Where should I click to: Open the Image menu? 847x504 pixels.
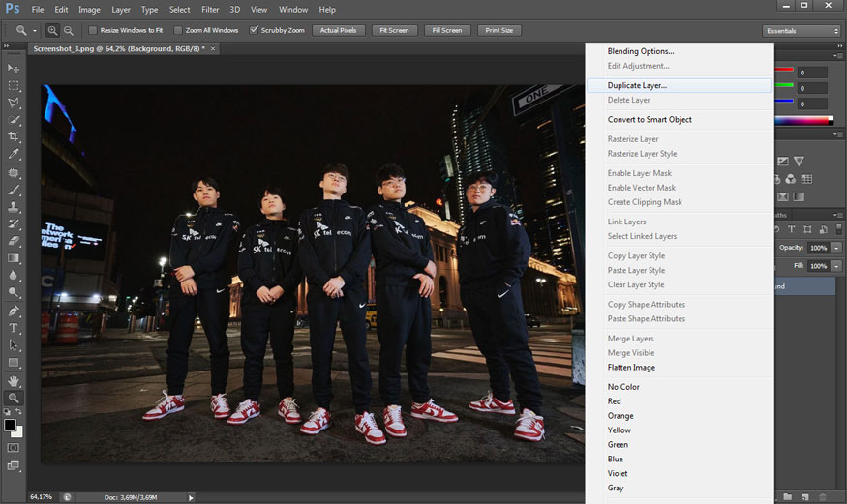coord(89,9)
